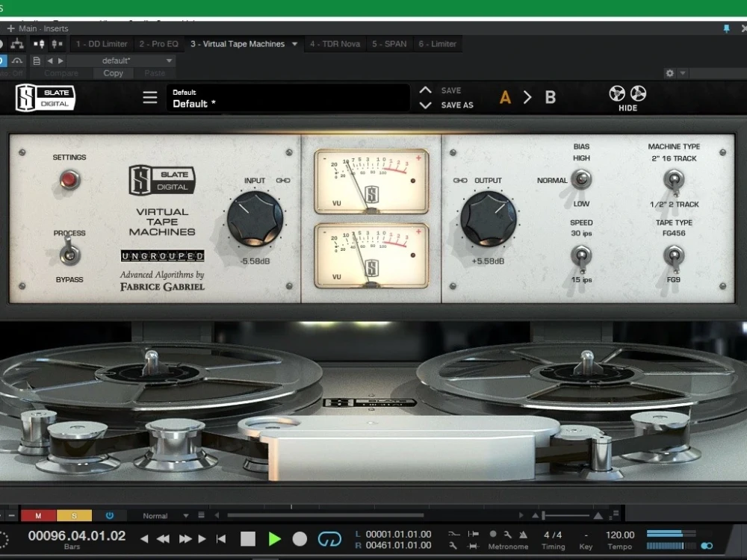
Task: Flip the Bias toggle switch
Action: [x=581, y=179]
